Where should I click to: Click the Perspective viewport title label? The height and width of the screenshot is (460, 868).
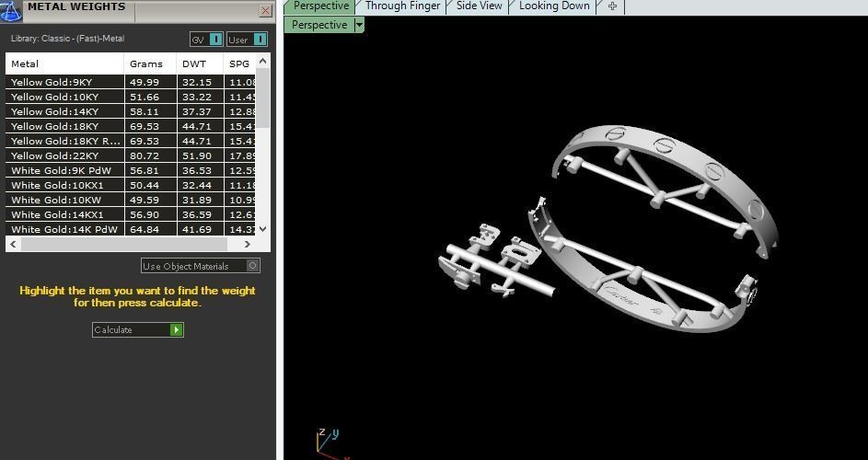pos(318,25)
